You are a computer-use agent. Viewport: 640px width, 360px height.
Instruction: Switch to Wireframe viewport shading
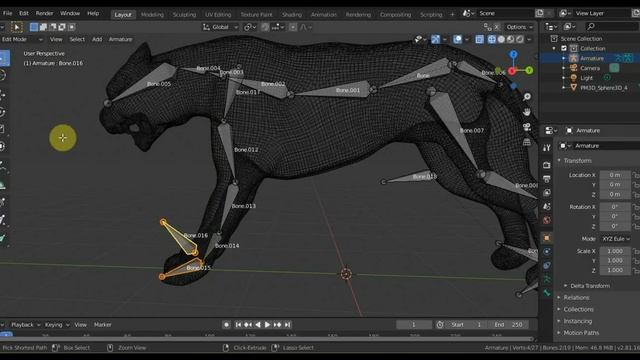tap(492, 39)
